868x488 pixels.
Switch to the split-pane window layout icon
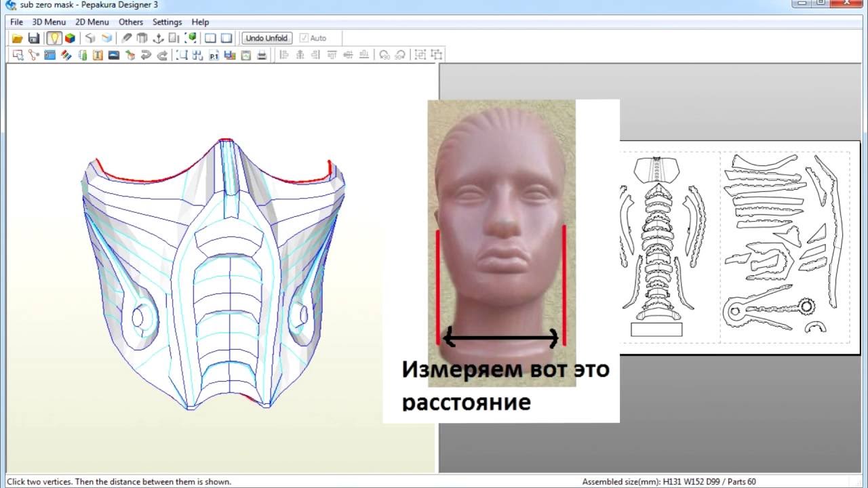tap(210, 38)
